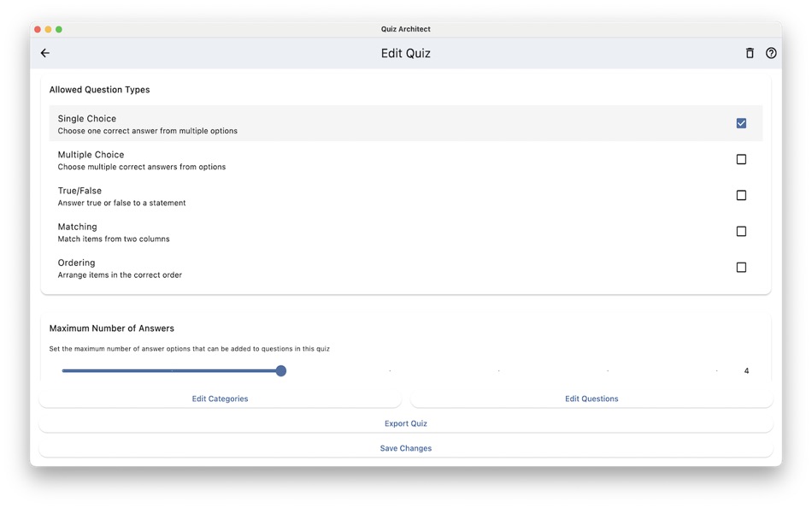The image size is (812, 508).
Task: Click 'Maximum Number of Answers' heading
Action: [111, 328]
